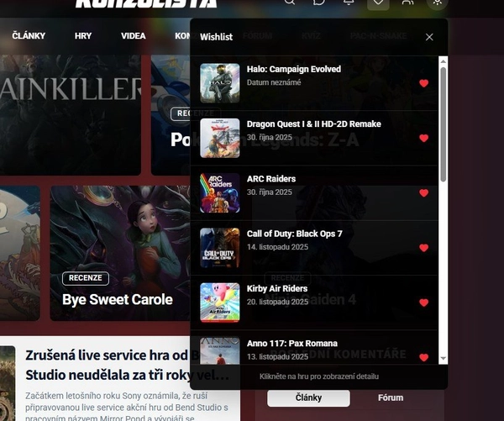Click the wishlist panel scrollbar
This screenshot has height=421, width=504.
coord(443,126)
